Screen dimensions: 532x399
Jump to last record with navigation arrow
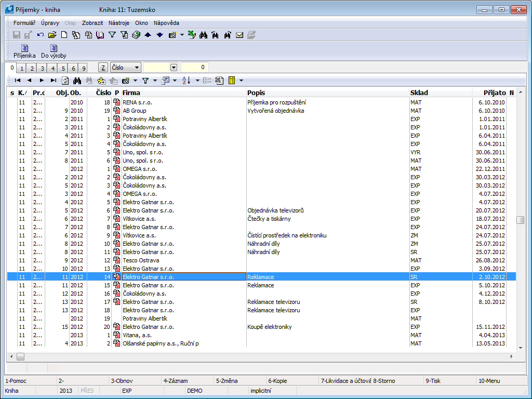point(54,81)
